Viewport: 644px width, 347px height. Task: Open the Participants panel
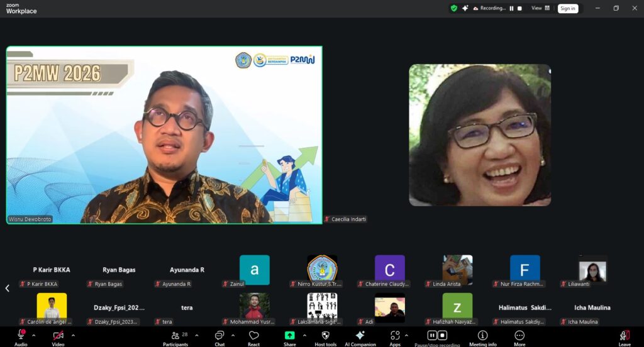click(x=175, y=336)
